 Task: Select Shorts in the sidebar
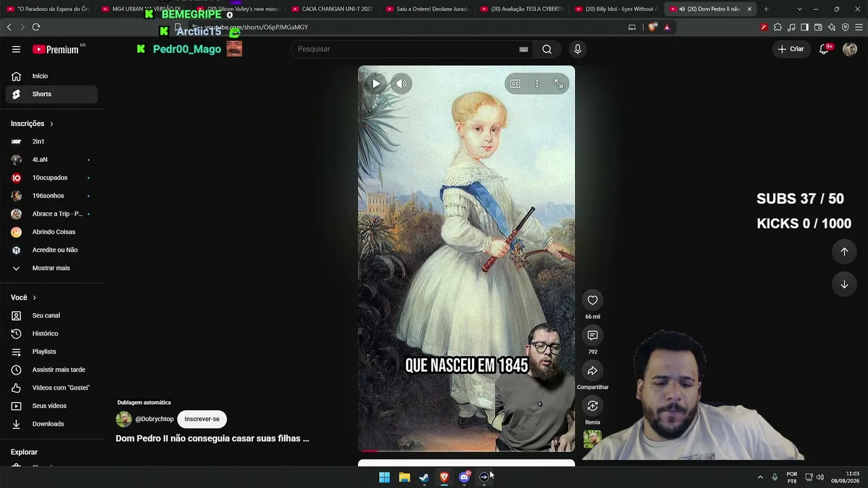[x=52, y=94]
